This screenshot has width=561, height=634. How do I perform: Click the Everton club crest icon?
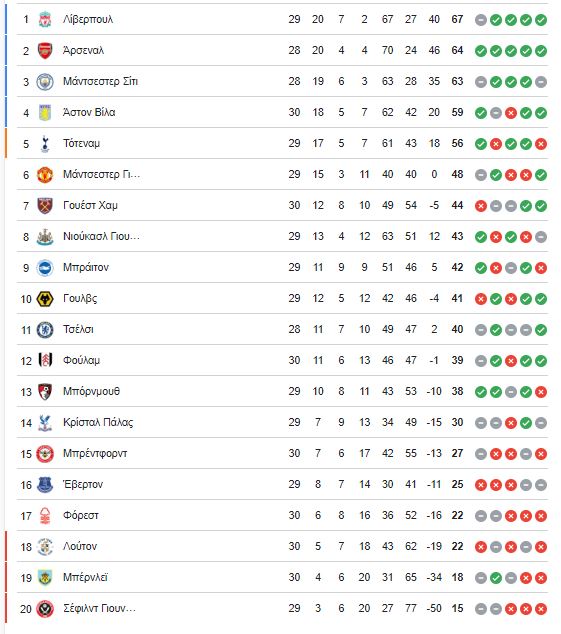tap(45, 484)
